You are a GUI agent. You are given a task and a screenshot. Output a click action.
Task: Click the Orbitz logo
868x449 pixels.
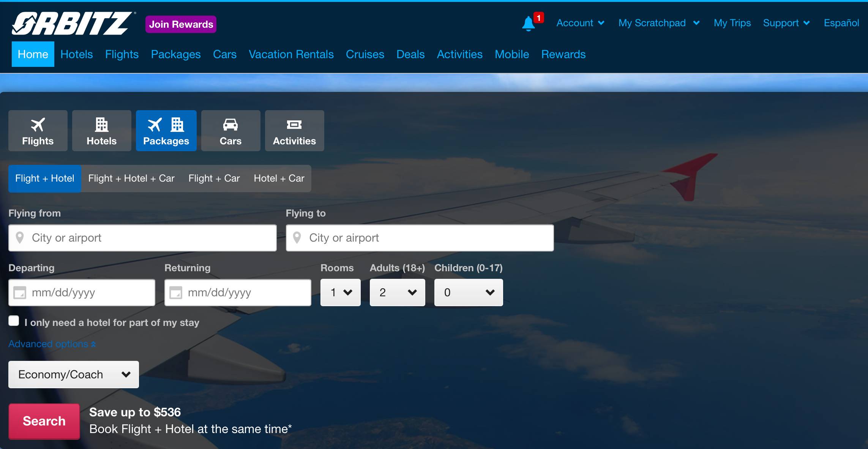click(x=72, y=24)
